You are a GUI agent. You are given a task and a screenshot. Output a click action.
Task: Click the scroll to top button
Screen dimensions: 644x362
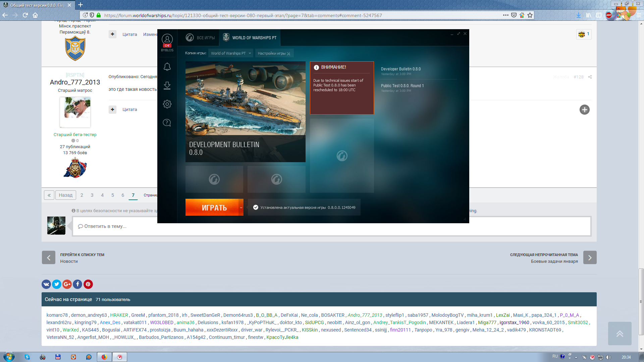[620, 334]
